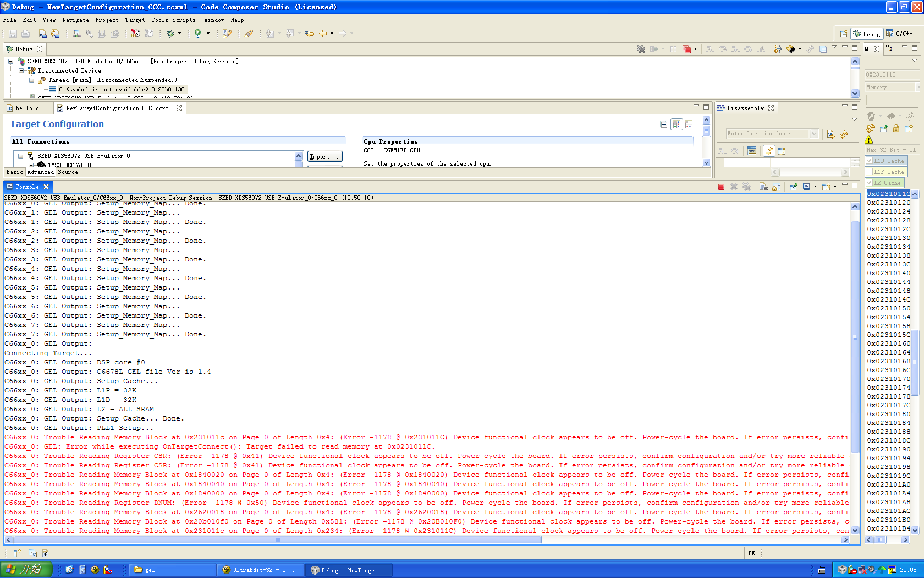Click the Disassembly New View icon
This screenshot has width=924, height=578.
(x=782, y=151)
